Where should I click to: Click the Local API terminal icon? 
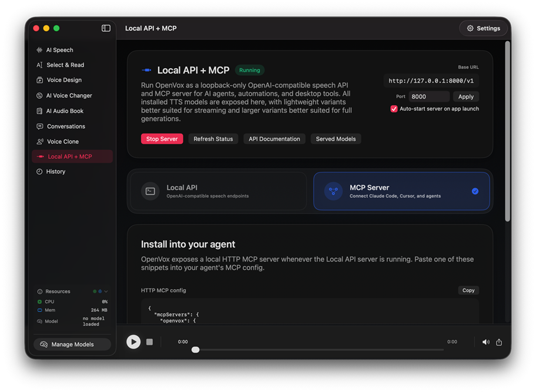coord(150,192)
